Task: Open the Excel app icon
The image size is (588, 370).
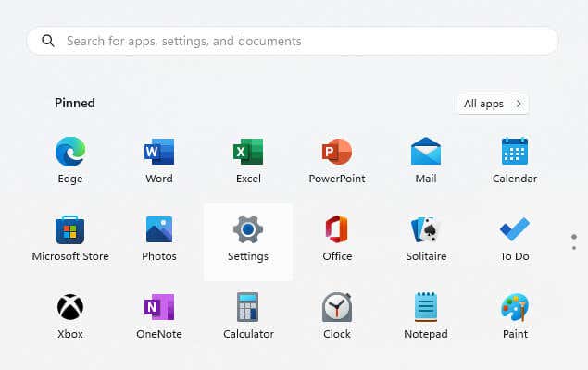Action: [248, 152]
